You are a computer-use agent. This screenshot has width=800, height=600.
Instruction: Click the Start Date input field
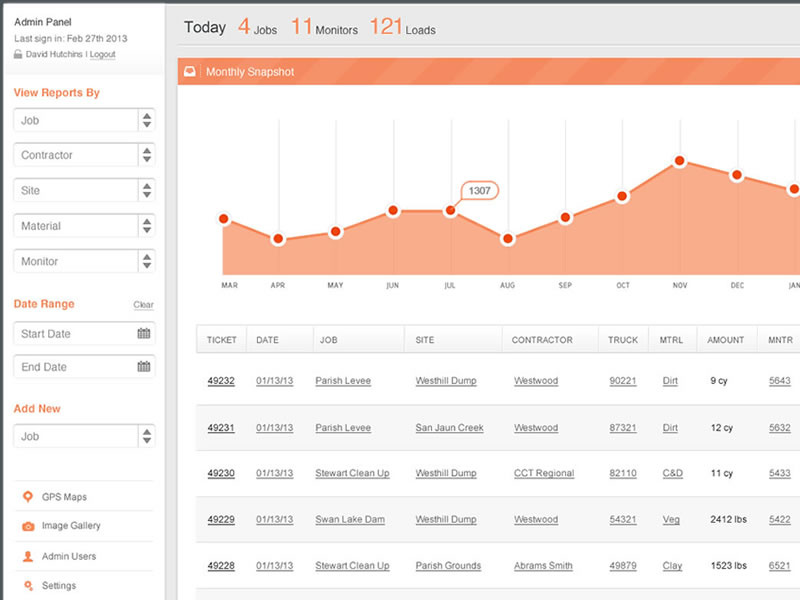(70, 334)
